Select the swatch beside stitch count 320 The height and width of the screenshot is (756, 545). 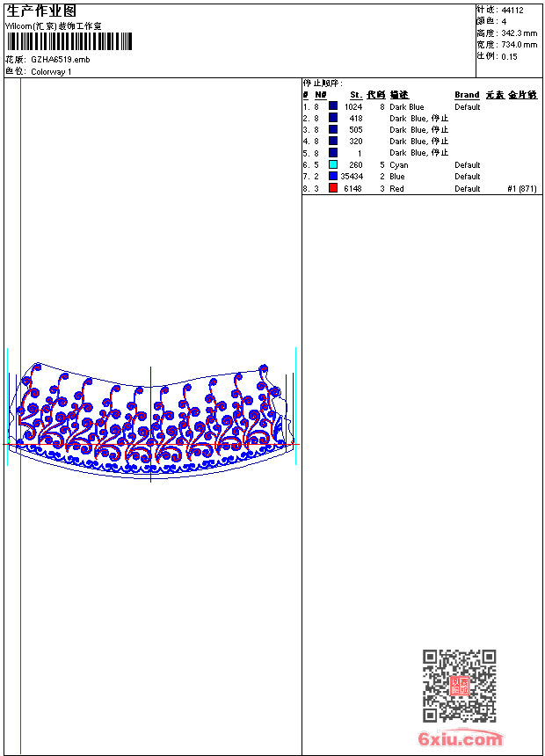point(333,141)
